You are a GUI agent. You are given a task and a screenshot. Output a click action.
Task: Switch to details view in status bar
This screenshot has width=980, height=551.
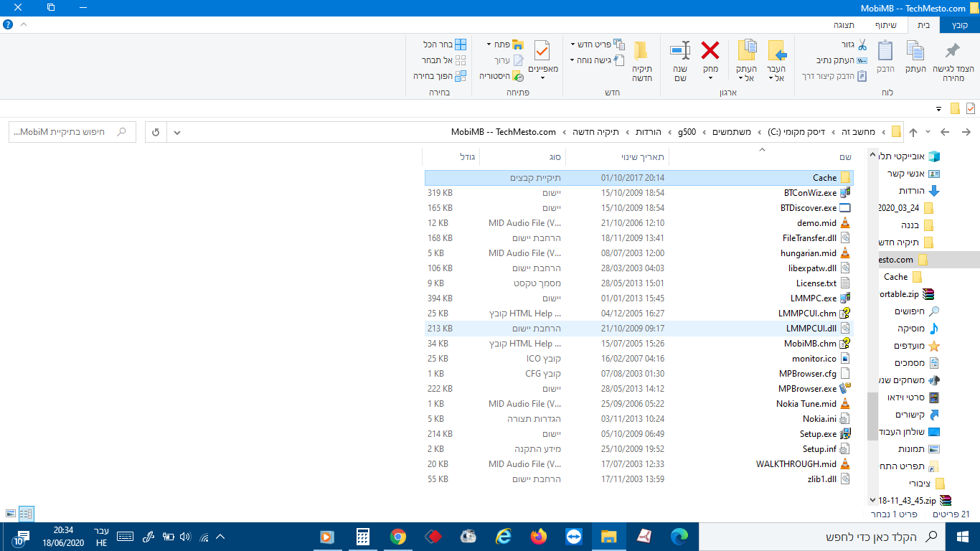point(26,514)
